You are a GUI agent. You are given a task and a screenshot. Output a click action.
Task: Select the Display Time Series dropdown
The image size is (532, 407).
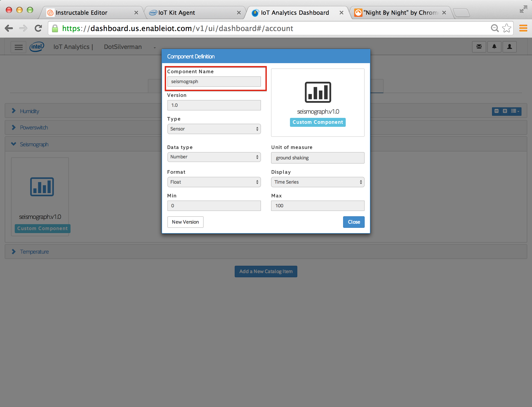pyautogui.click(x=317, y=181)
